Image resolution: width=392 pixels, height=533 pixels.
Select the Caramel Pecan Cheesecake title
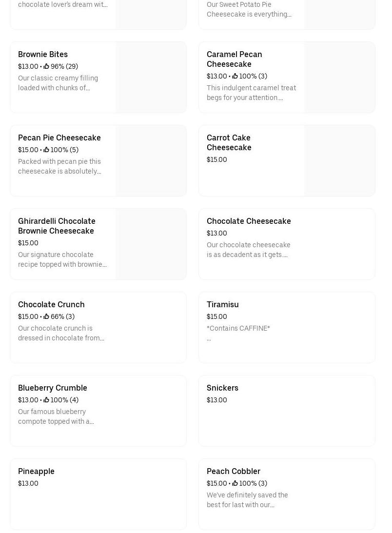coord(234,59)
